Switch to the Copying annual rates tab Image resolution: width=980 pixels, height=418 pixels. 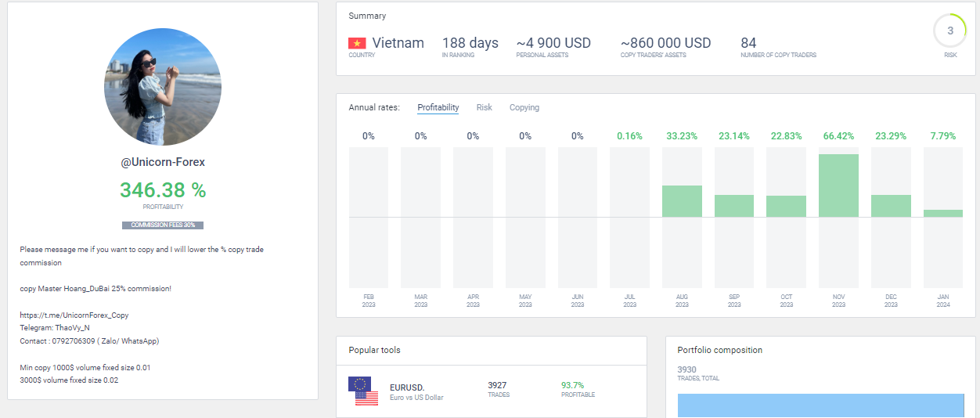[x=524, y=107]
